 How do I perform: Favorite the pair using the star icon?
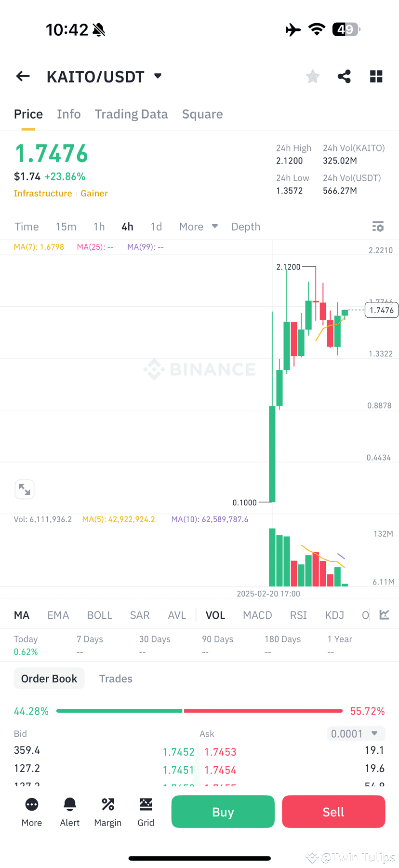pos(312,76)
